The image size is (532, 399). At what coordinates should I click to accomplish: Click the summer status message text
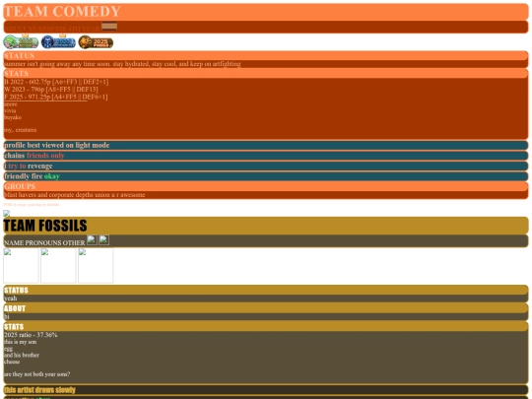pos(122,64)
